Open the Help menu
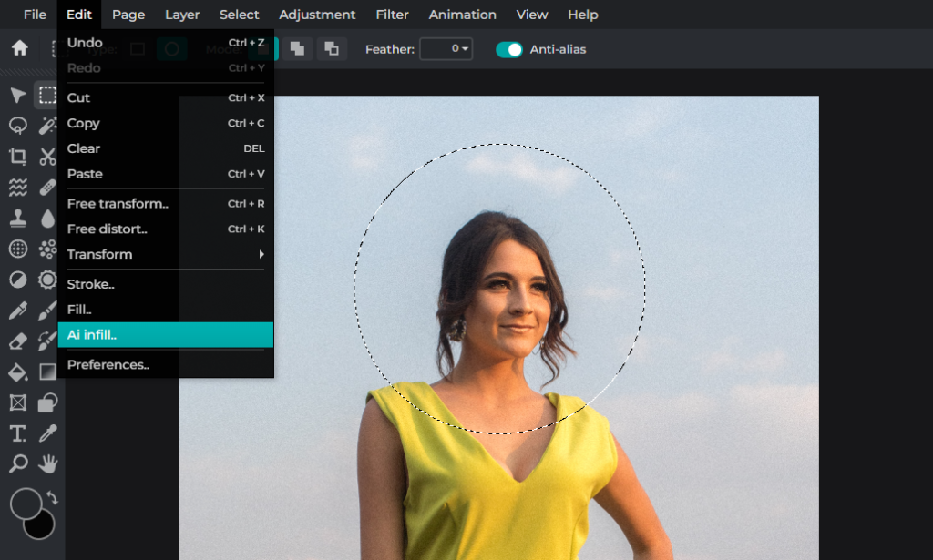Image resolution: width=933 pixels, height=560 pixels. coord(582,15)
